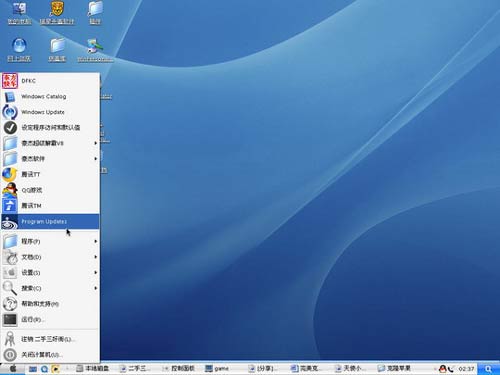Expand the 设置(S) submenu arrow
The width and height of the screenshot is (500, 375).
point(96,272)
